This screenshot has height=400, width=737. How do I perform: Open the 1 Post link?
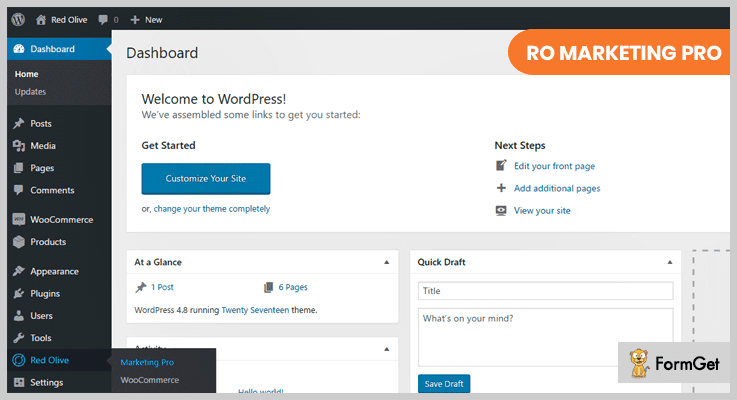[x=162, y=287]
